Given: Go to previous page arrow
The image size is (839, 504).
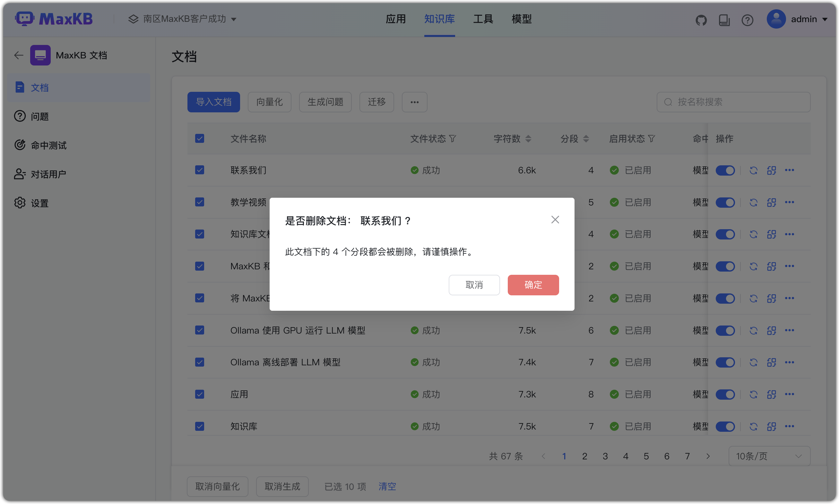Looking at the screenshot, I should [543, 456].
